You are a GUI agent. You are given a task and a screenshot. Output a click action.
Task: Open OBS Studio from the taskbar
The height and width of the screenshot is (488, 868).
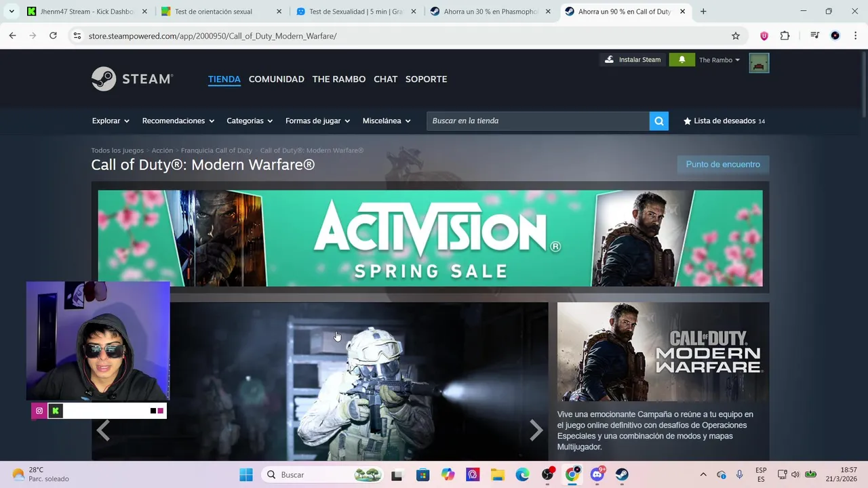pyautogui.click(x=547, y=474)
